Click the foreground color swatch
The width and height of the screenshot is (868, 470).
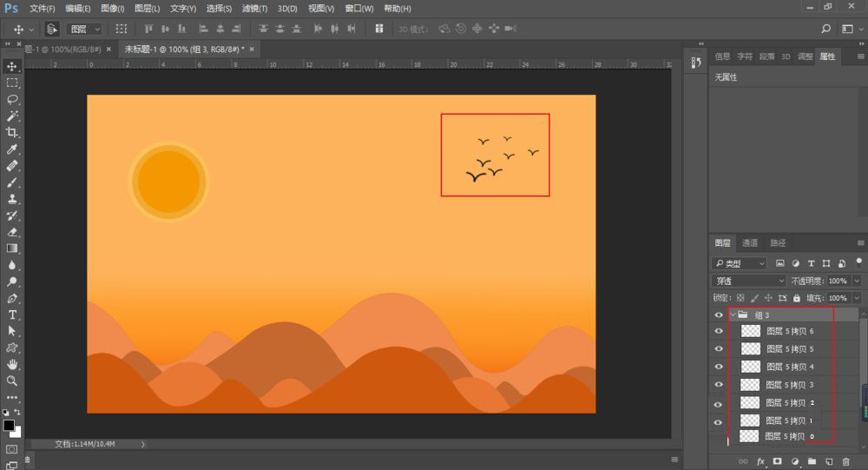click(x=9, y=425)
